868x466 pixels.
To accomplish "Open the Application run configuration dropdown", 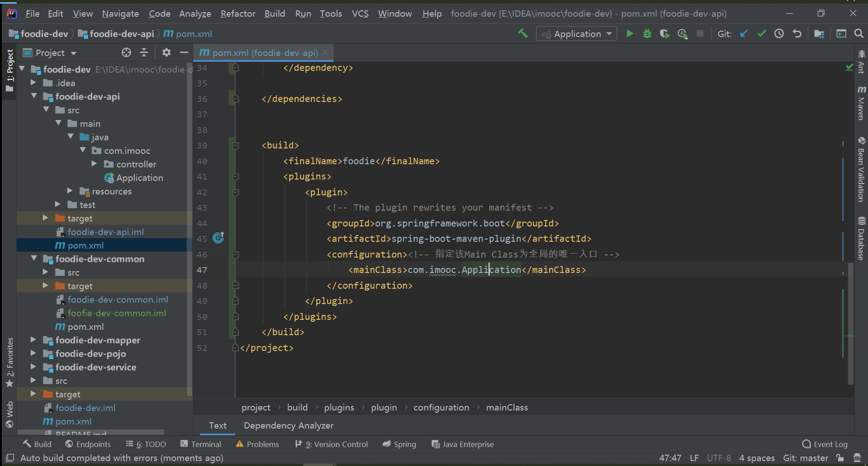I will click(576, 34).
